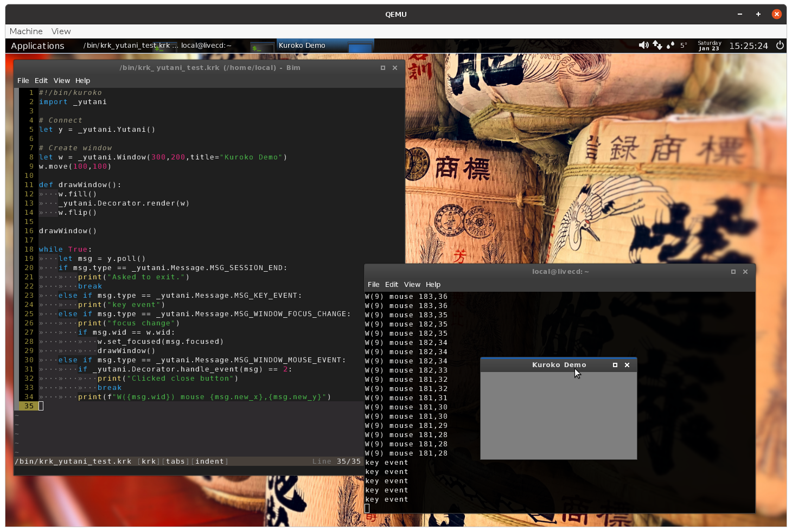Open the View menu of the terminal
The width and height of the screenshot is (792, 532).
(x=412, y=284)
